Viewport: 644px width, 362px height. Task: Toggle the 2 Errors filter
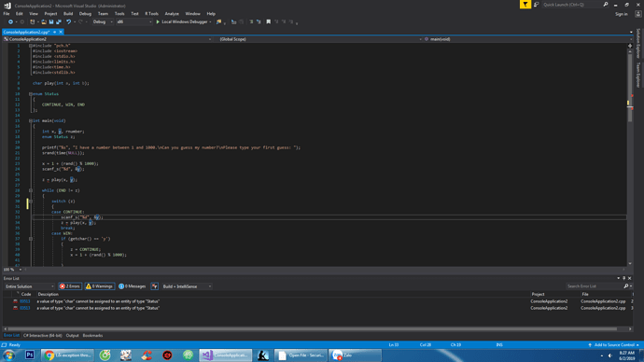tap(70, 286)
